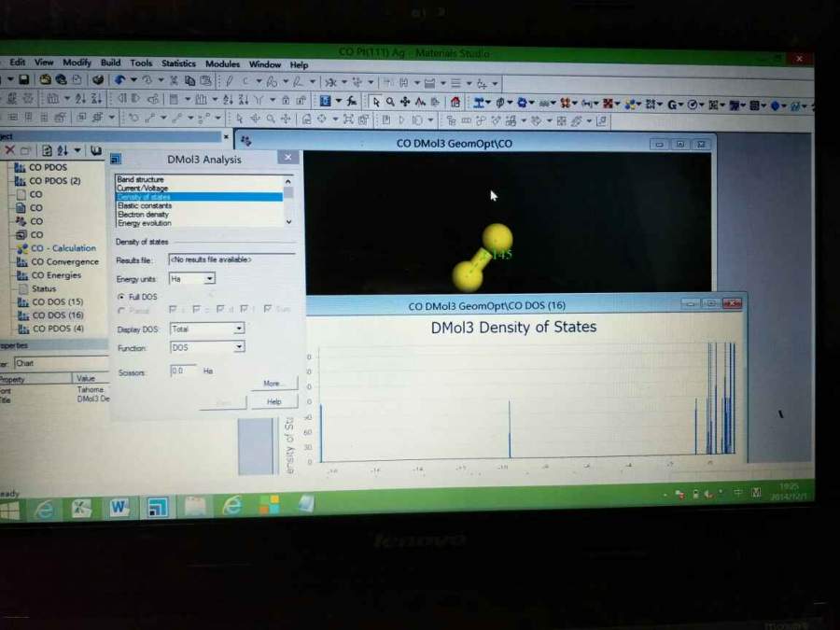The image size is (840, 630).
Task: Click the Results file field
Action: [231, 259]
